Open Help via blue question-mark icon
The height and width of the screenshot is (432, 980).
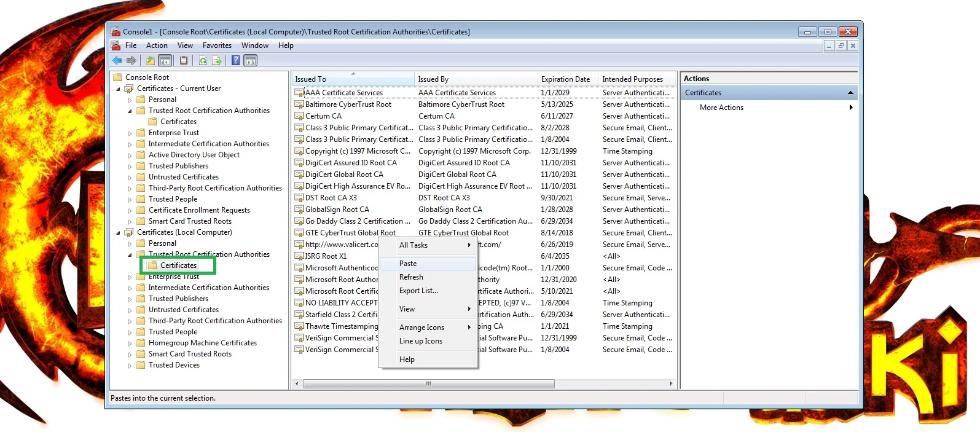(x=235, y=60)
